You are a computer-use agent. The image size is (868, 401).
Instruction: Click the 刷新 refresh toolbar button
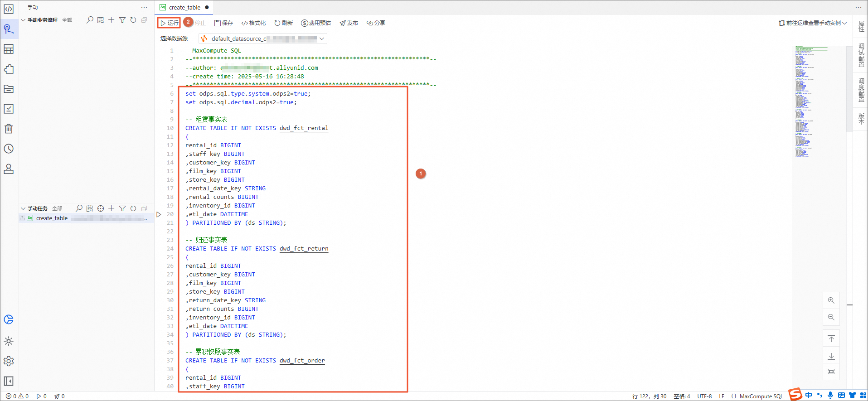tap(283, 23)
